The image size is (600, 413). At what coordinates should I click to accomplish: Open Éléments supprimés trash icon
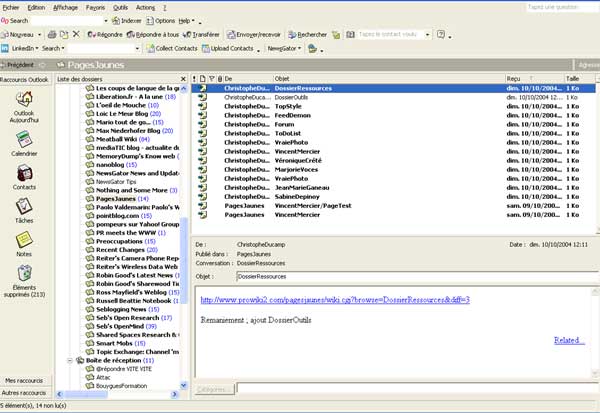24,273
